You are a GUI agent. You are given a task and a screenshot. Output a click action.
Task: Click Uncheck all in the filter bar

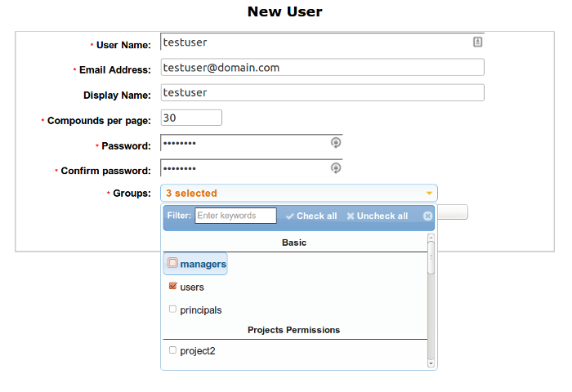(x=378, y=216)
